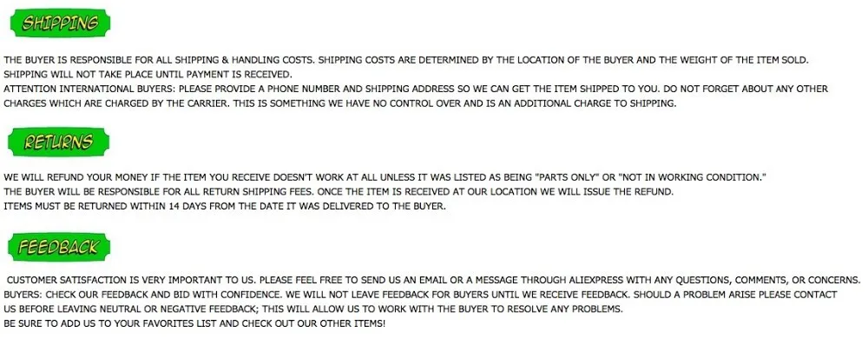Click the green RETURNS banner

click(59, 143)
